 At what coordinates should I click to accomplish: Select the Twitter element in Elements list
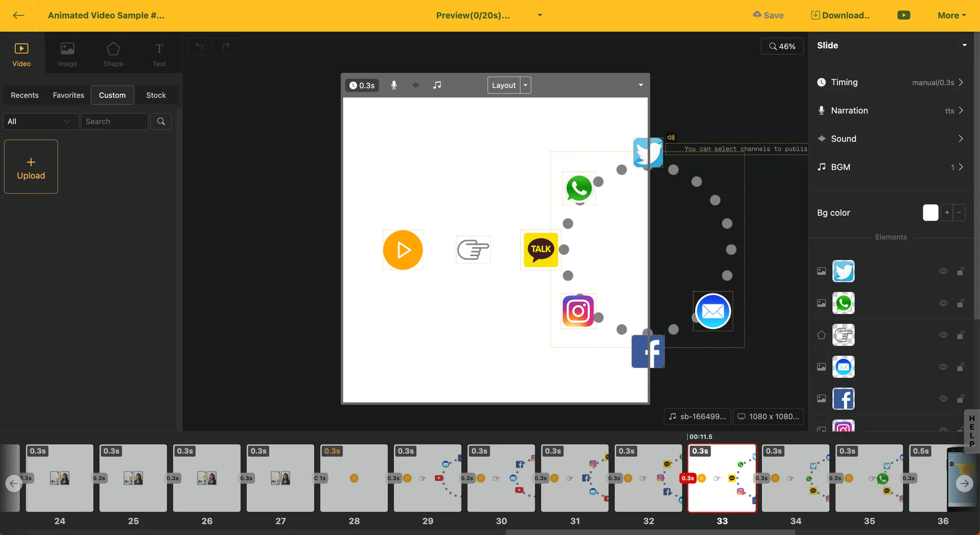click(844, 271)
